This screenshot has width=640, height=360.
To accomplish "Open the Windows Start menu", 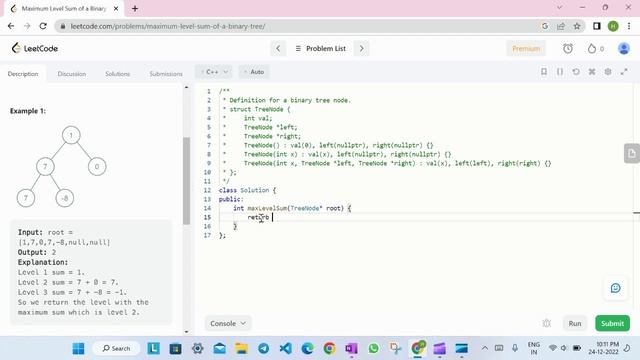I will coord(78,349).
